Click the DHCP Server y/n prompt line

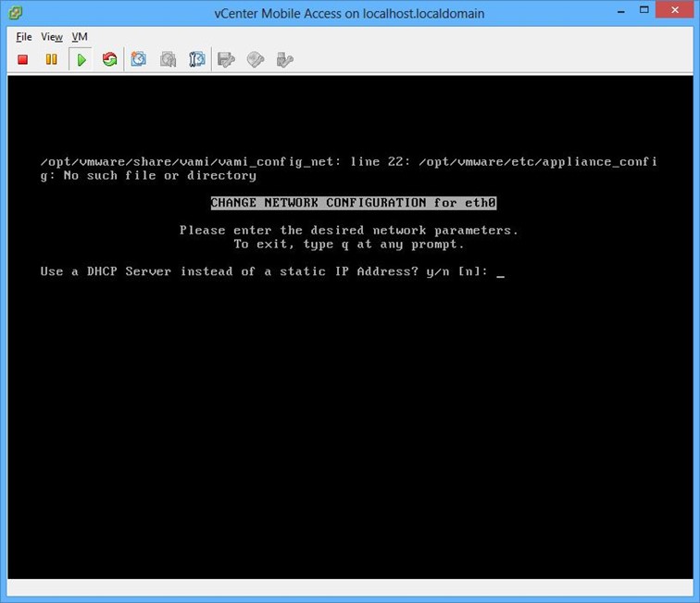click(x=272, y=271)
